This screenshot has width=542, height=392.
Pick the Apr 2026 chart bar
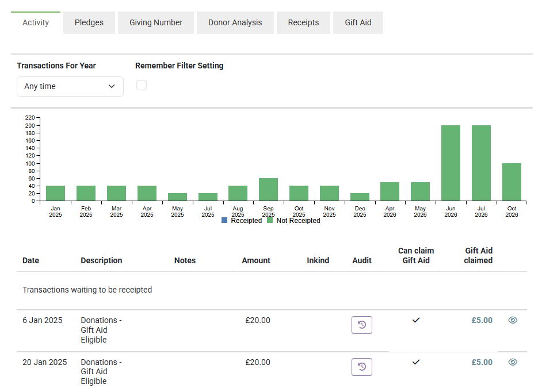[x=390, y=191]
